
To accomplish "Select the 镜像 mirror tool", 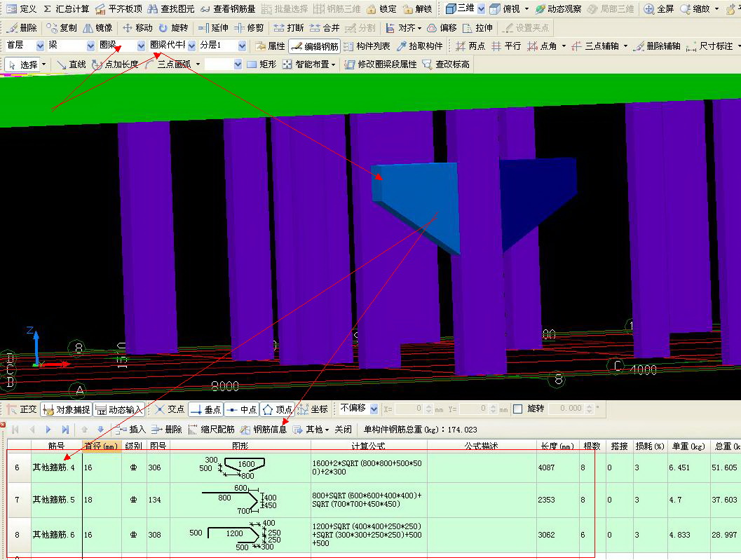I will pyautogui.click(x=98, y=28).
